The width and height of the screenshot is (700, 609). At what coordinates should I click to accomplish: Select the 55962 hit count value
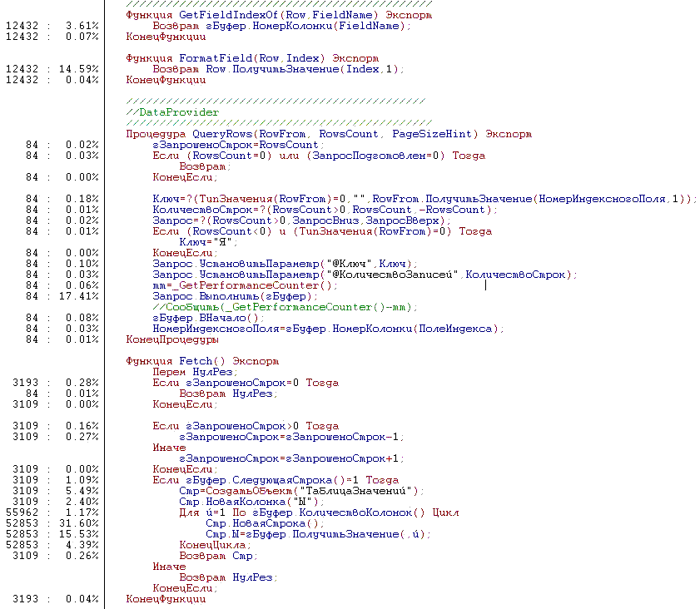[x=22, y=512]
